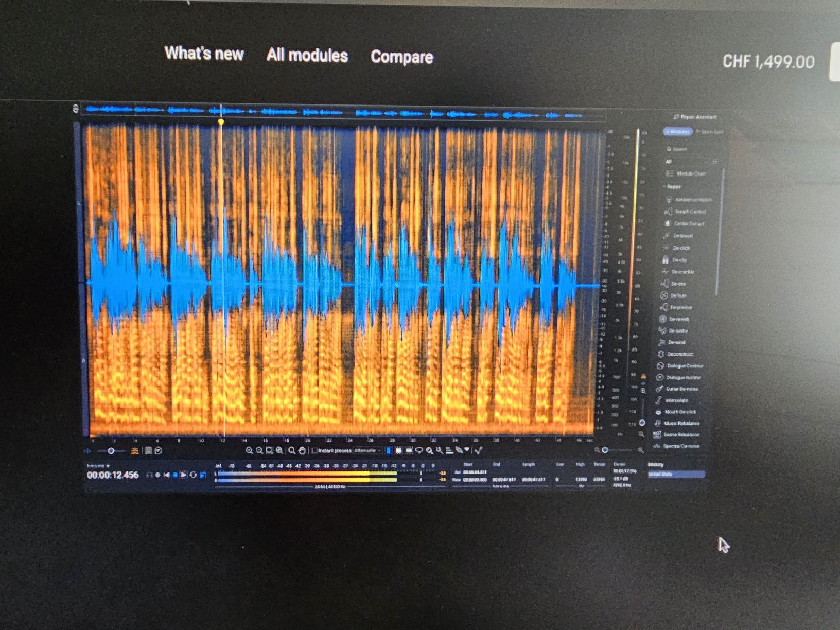
Task: Open the De-bleed module
Action: 678,236
